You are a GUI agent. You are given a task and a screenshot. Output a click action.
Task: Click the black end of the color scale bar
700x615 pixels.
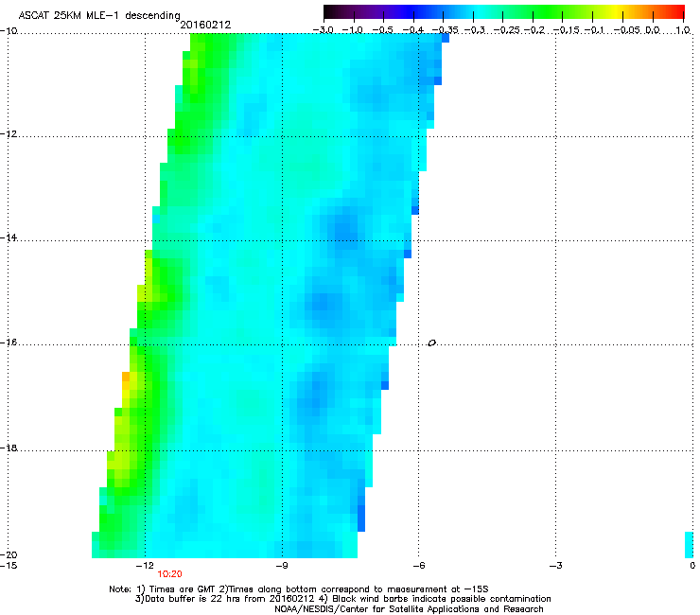pos(330,11)
